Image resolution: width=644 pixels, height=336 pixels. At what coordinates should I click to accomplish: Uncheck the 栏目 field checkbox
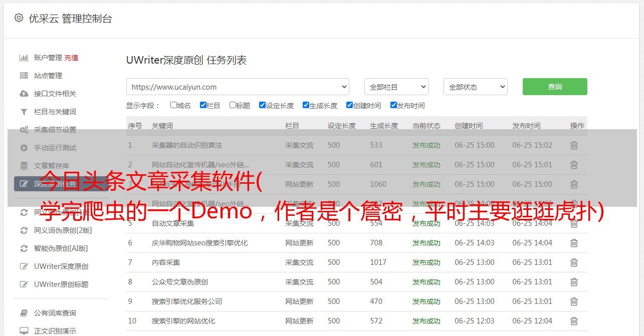tap(203, 105)
